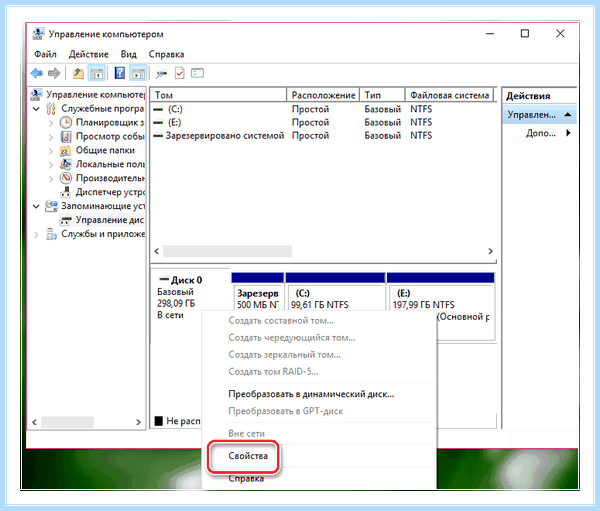
Task: Click Performance icon in tree
Action: coord(66,178)
